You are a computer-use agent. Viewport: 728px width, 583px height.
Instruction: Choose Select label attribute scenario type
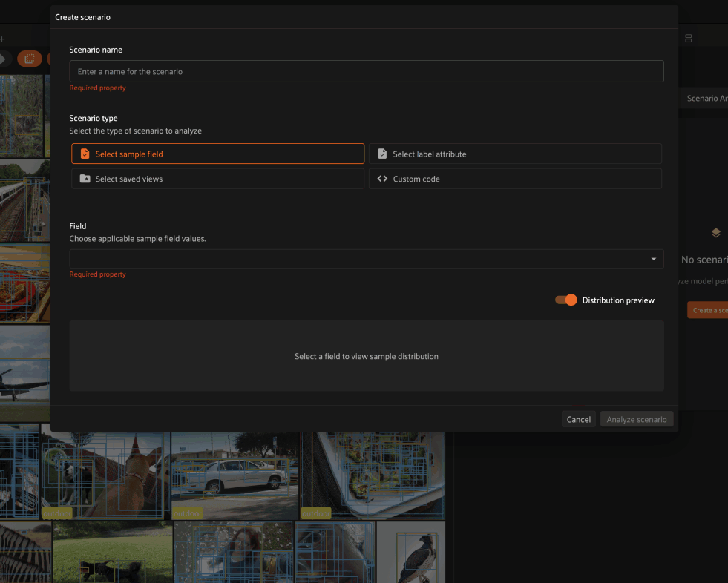(x=515, y=154)
